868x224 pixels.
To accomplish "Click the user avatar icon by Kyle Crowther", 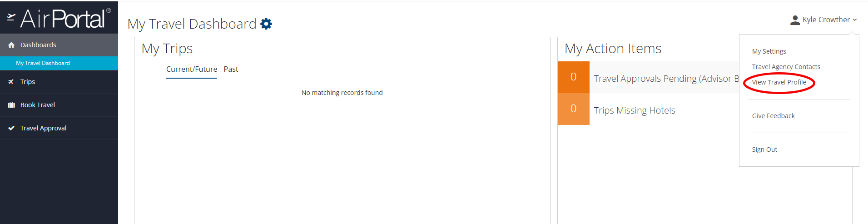I will [x=795, y=20].
